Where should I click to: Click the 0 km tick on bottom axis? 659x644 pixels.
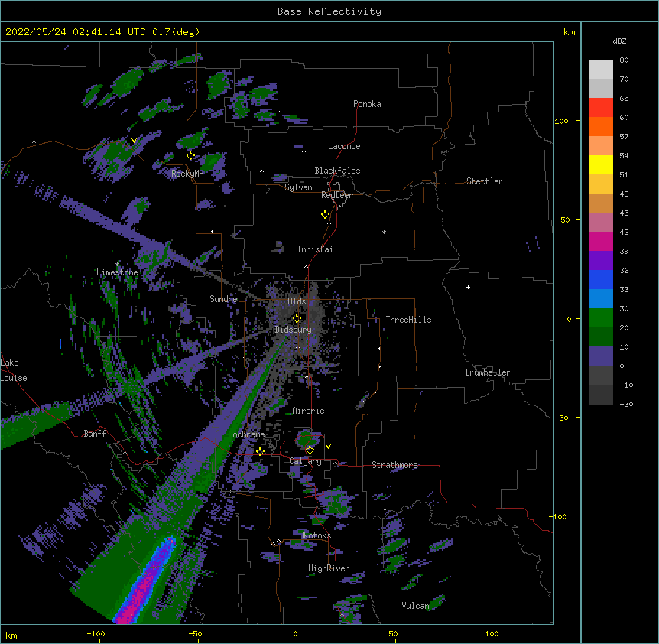pyautogui.click(x=295, y=633)
